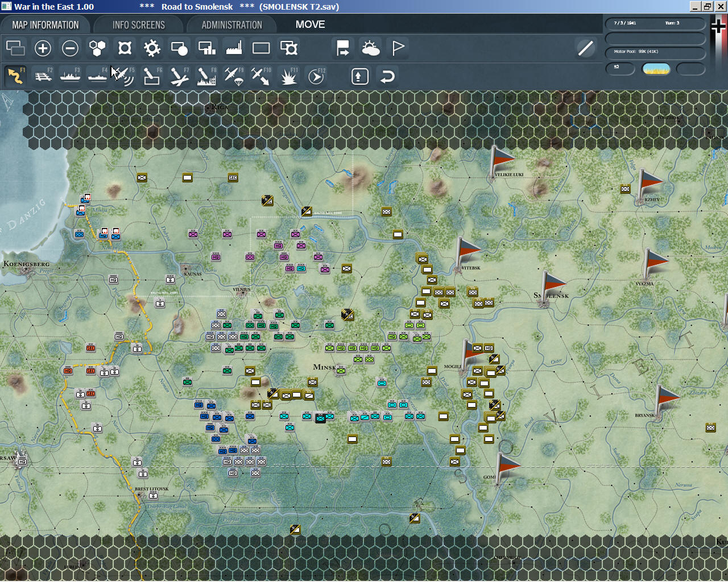
Task: Select F1 move mode
Action: click(15, 76)
